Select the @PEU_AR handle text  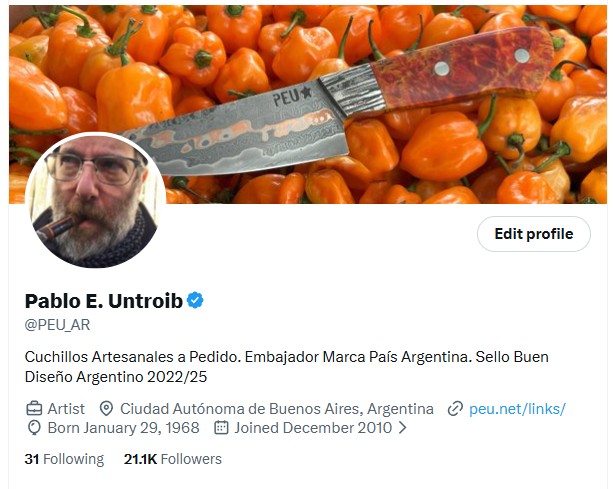pyautogui.click(x=57, y=325)
